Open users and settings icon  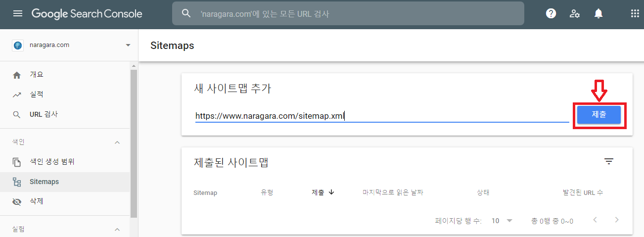pos(575,13)
